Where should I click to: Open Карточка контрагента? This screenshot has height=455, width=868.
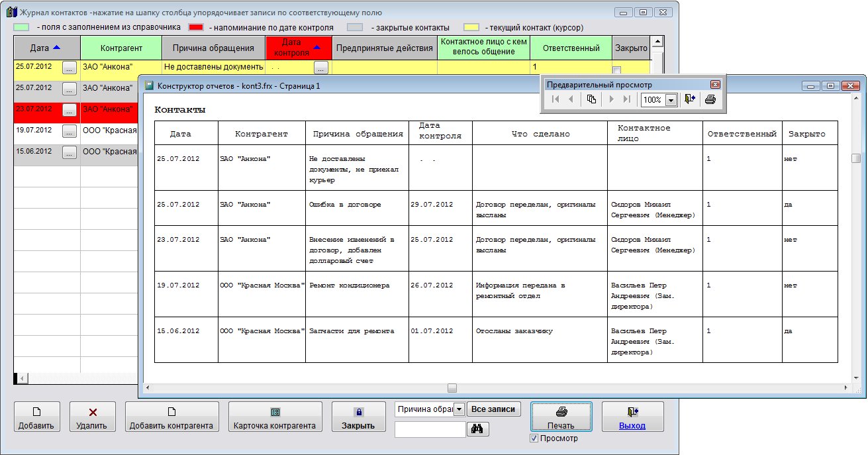275,417
